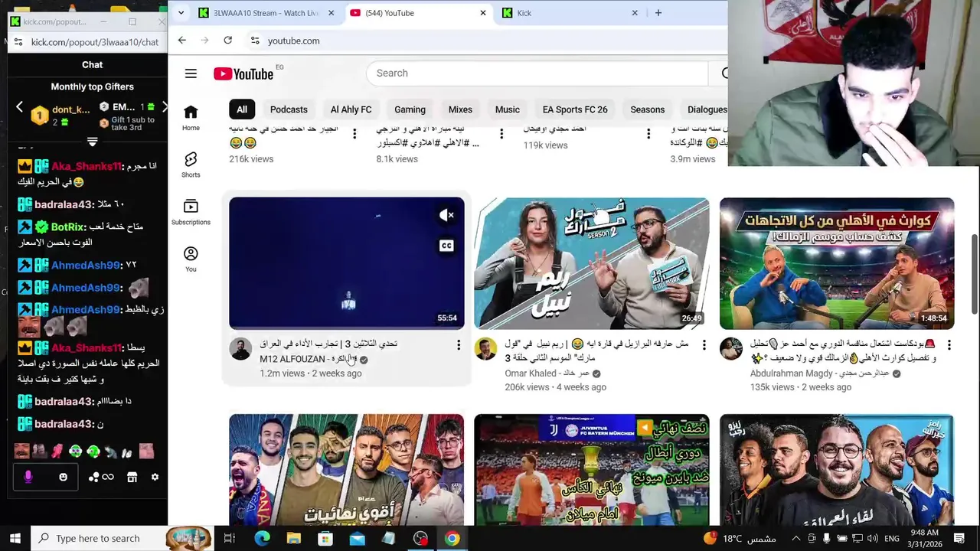This screenshot has width=980, height=551.
Task: Select the Al Ahly FC filter chip
Action: [x=351, y=109]
